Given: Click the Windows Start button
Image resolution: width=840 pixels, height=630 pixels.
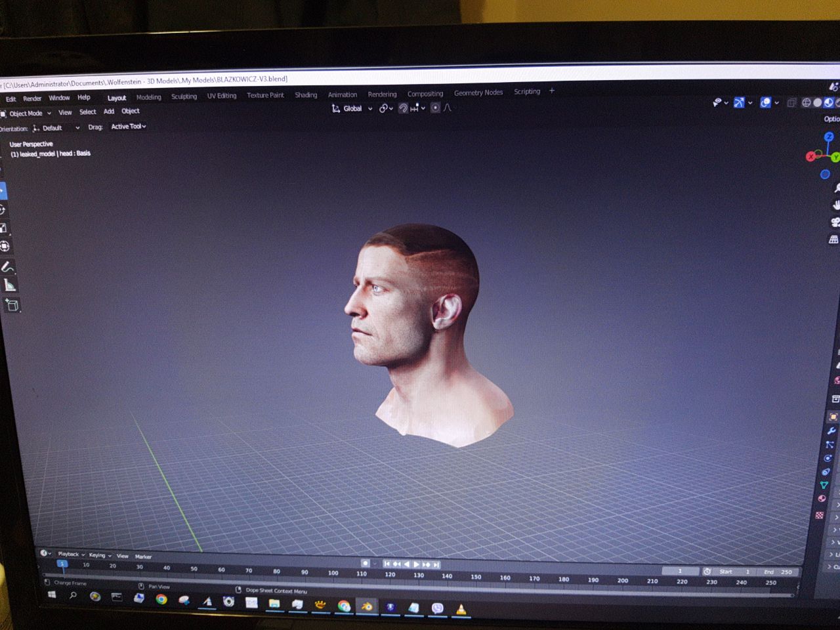Looking at the screenshot, I should tap(52, 595).
